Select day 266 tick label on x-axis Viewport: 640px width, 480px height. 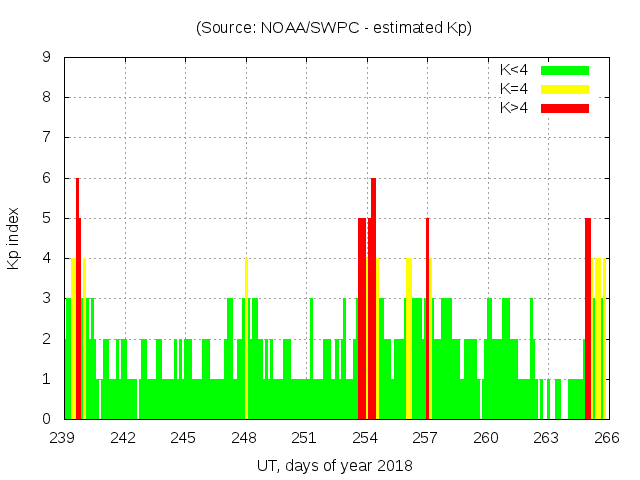point(607,438)
